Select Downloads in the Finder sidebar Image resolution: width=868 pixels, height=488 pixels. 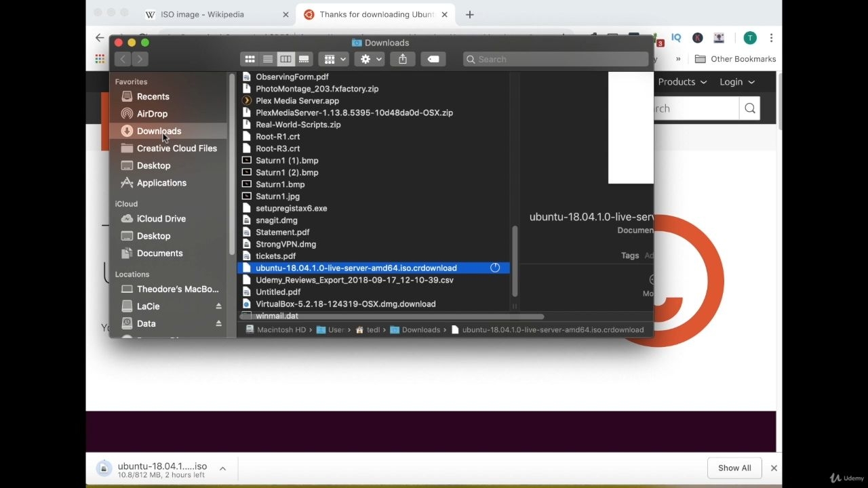[168, 131]
